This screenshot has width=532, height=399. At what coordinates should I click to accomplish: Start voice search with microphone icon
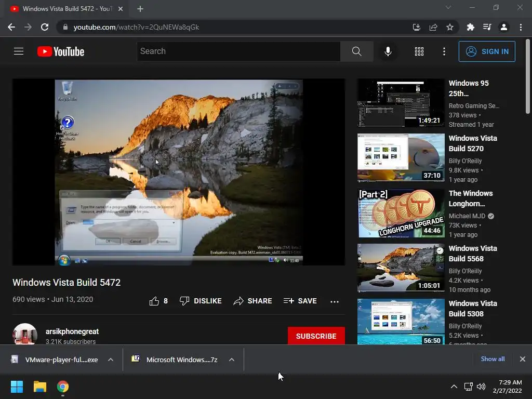point(388,51)
